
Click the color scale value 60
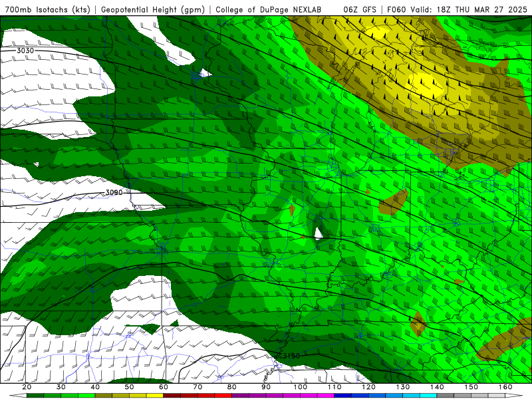point(164,387)
